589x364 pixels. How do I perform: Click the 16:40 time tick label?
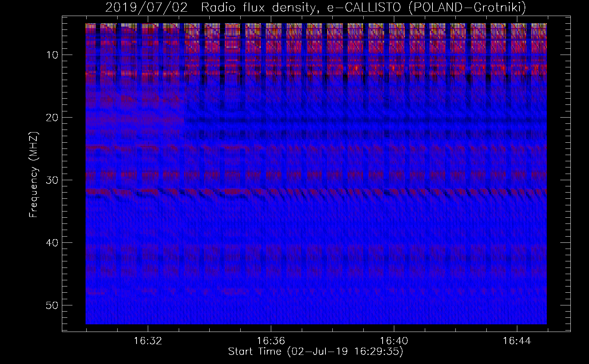pyautogui.click(x=394, y=341)
